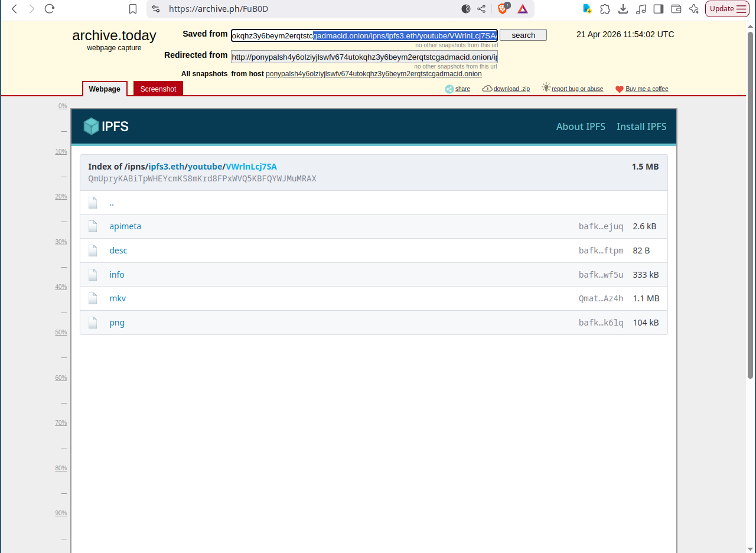Click the file icon next to info

[93, 275]
